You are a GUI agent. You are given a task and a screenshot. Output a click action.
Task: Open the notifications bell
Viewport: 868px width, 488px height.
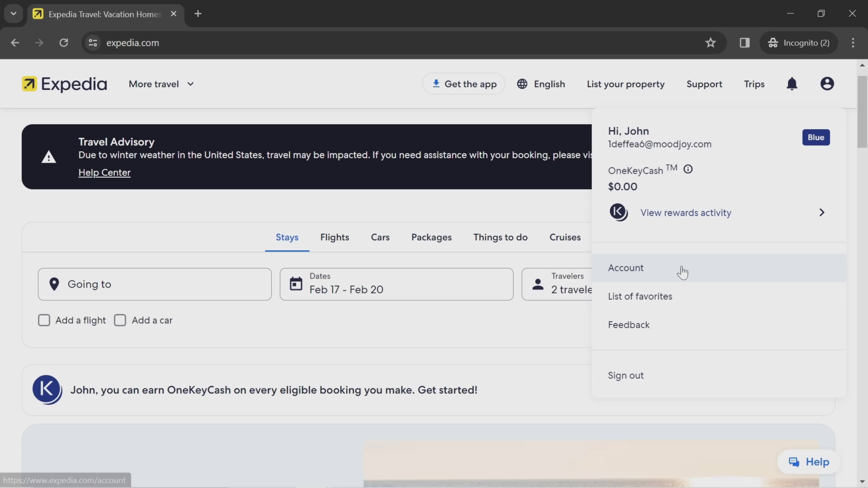792,84
